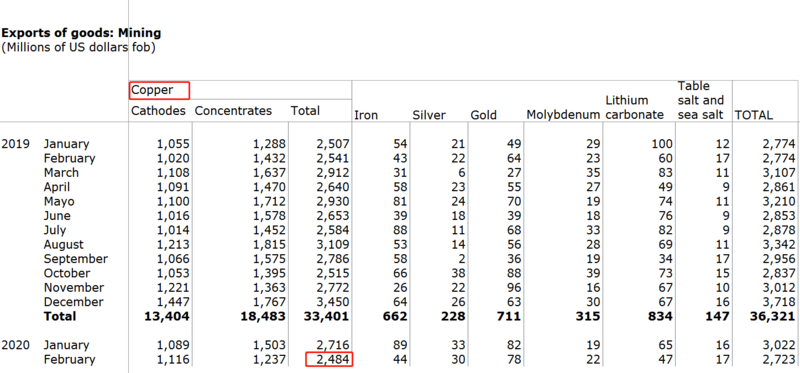800x373 pixels.
Task: Select 2020 February TOTAL value 2,723
Action: (779, 360)
